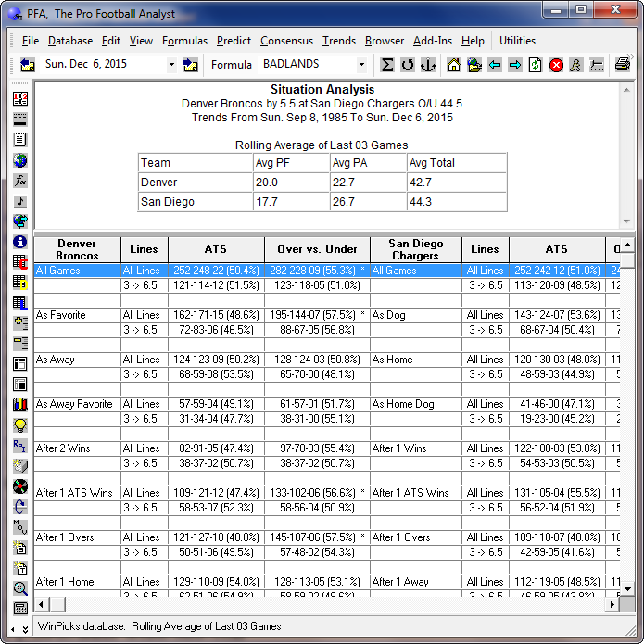Click the first ATS column header

click(216, 249)
